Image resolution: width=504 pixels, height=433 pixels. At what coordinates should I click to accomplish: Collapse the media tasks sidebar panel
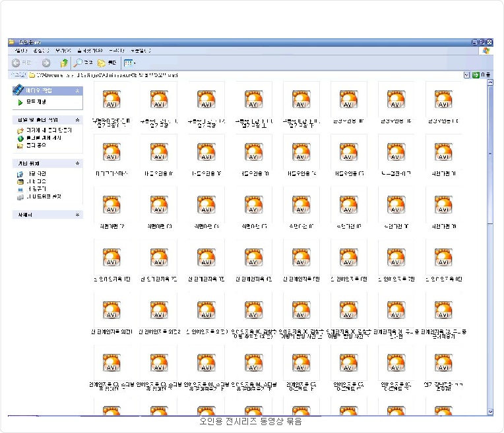[x=77, y=90]
